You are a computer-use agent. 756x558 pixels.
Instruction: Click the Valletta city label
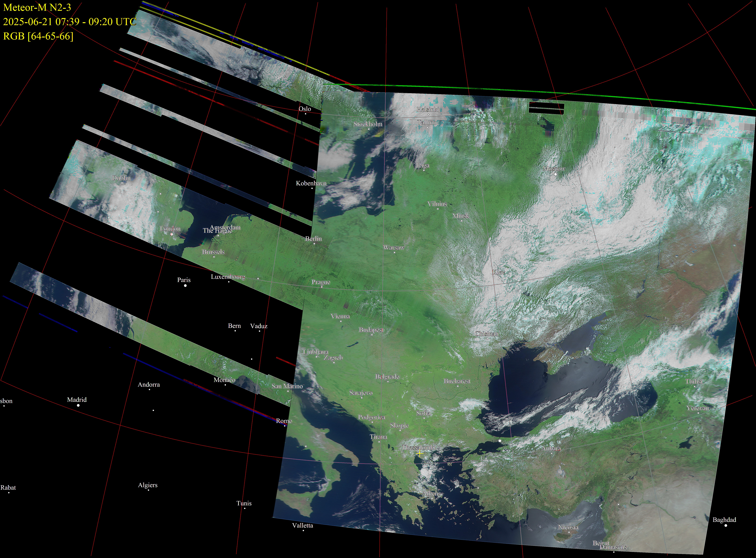click(303, 526)
